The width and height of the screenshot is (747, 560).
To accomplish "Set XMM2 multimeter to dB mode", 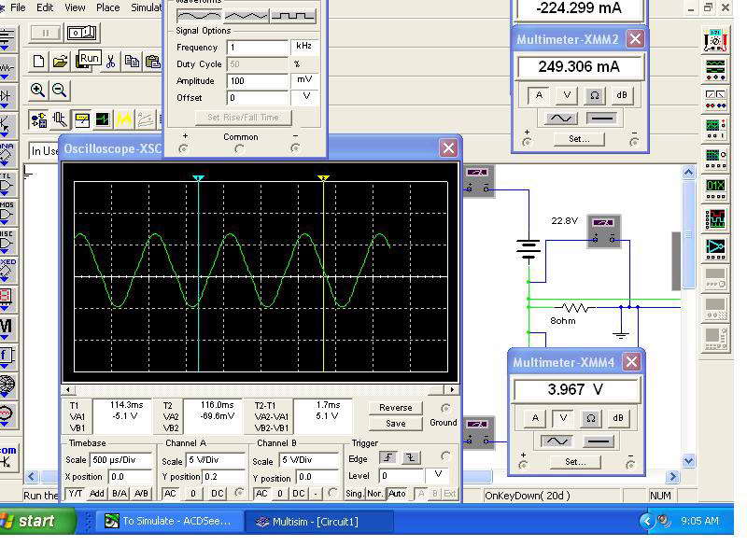I will coord(622,95).
